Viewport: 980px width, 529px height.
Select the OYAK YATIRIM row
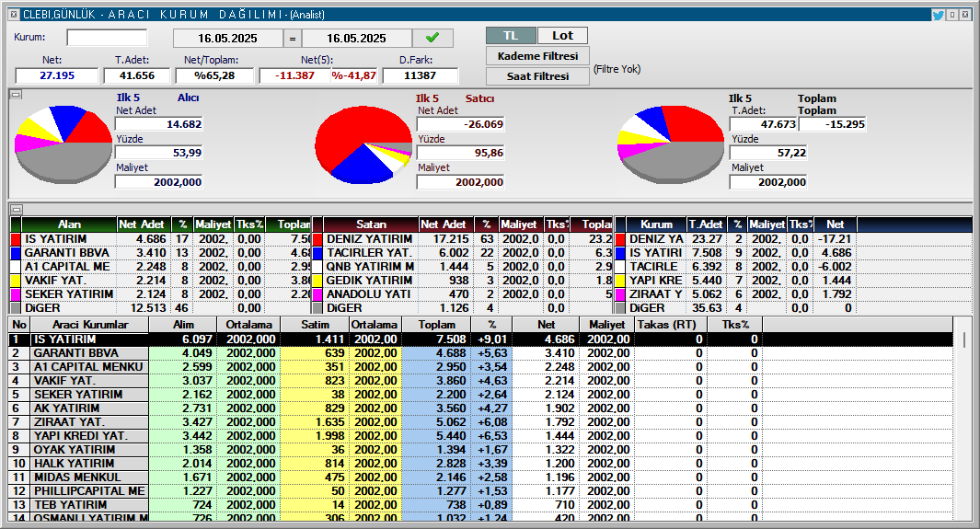tap(480, 449)
